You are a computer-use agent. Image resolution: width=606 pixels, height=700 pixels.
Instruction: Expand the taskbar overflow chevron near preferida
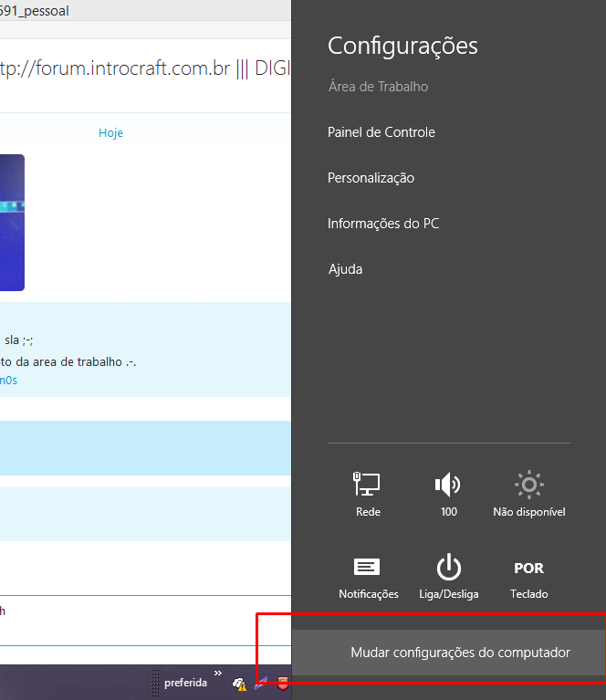pyautogui.click(x=218, y=673)
